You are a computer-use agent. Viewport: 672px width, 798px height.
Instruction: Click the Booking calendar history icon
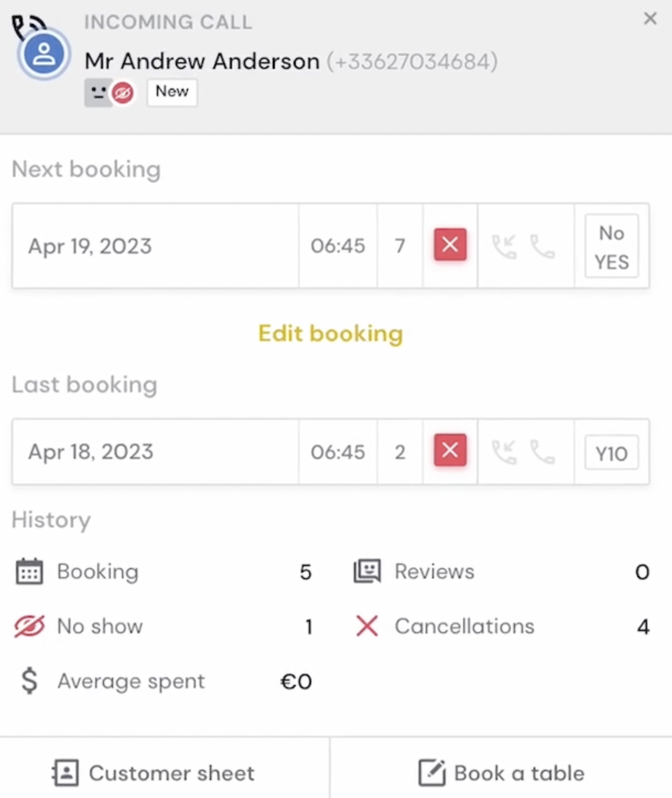29,571
